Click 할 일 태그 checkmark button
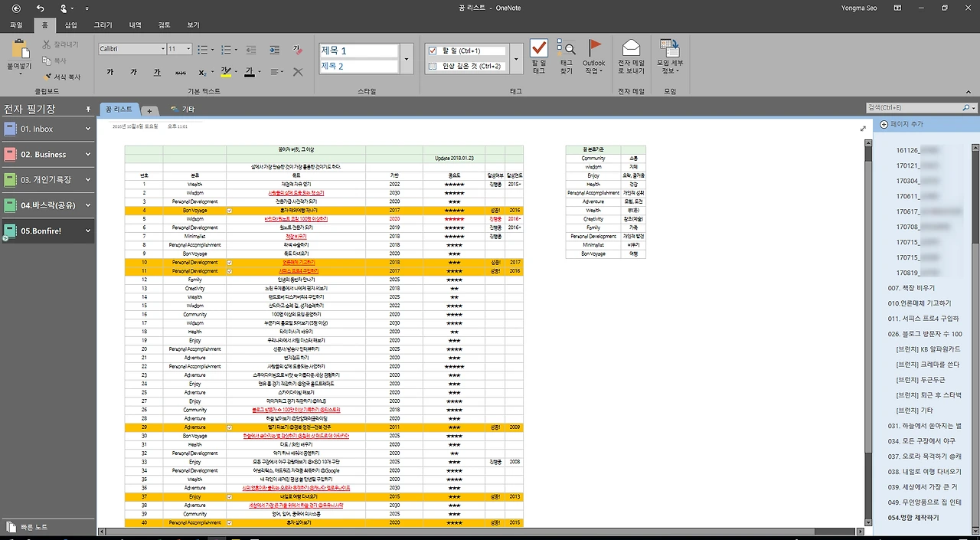Viewport: 980px width, 540px height. 539,56
